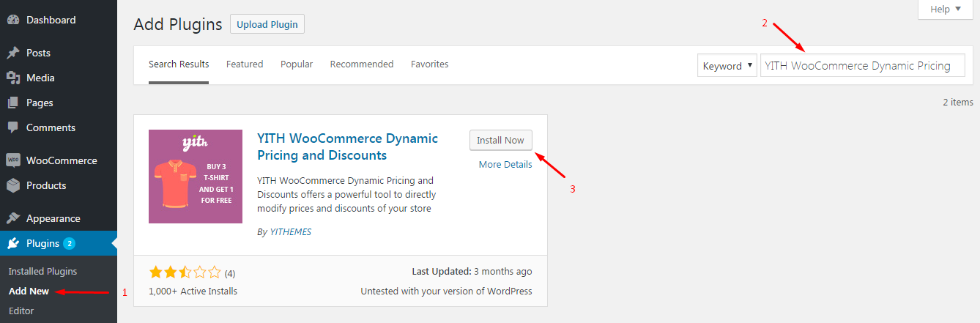Click the Comments speech bubble icon

(x=12, y=127)
